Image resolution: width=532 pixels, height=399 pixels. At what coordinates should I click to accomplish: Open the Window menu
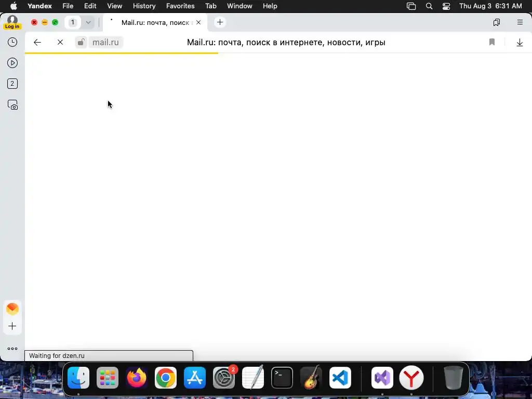tap(240, 6)
